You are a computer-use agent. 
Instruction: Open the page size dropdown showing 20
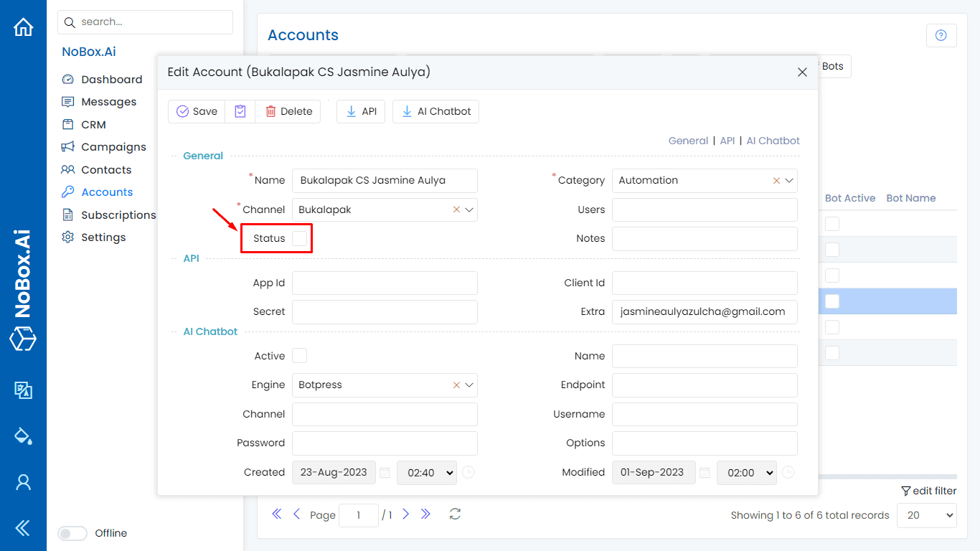(926, 515)
